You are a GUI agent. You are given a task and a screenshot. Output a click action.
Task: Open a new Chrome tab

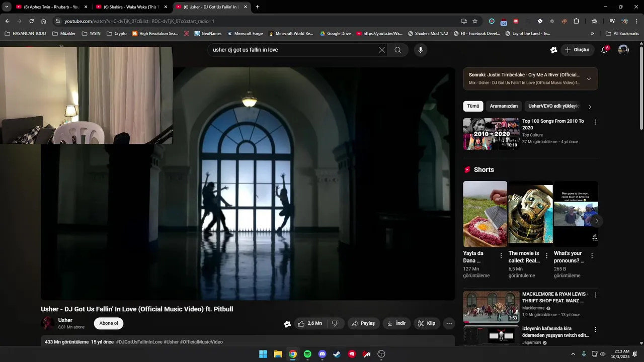click(258, 7)
